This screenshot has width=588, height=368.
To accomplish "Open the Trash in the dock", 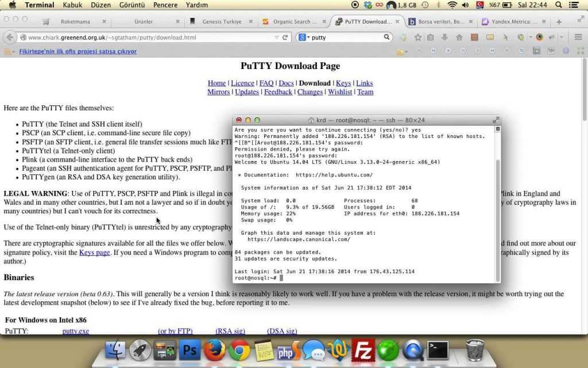I will [x=475, y=350].
